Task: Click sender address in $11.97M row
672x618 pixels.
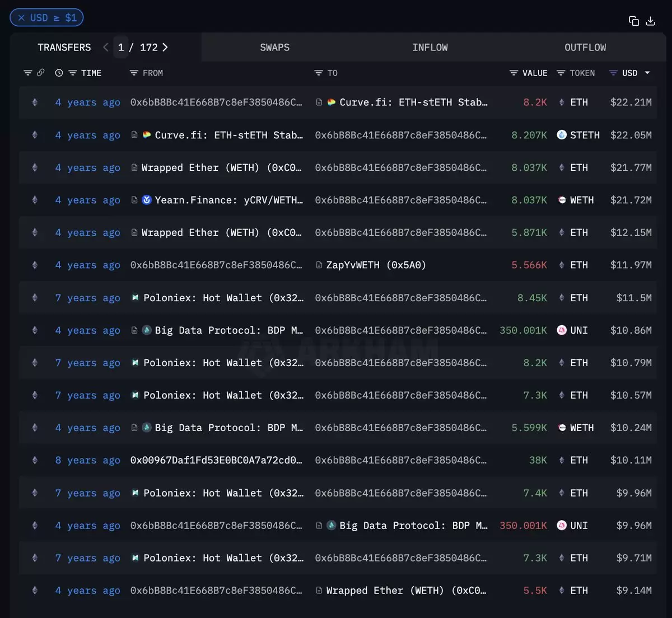Action: pyautogui.click(x=216, y=265)
